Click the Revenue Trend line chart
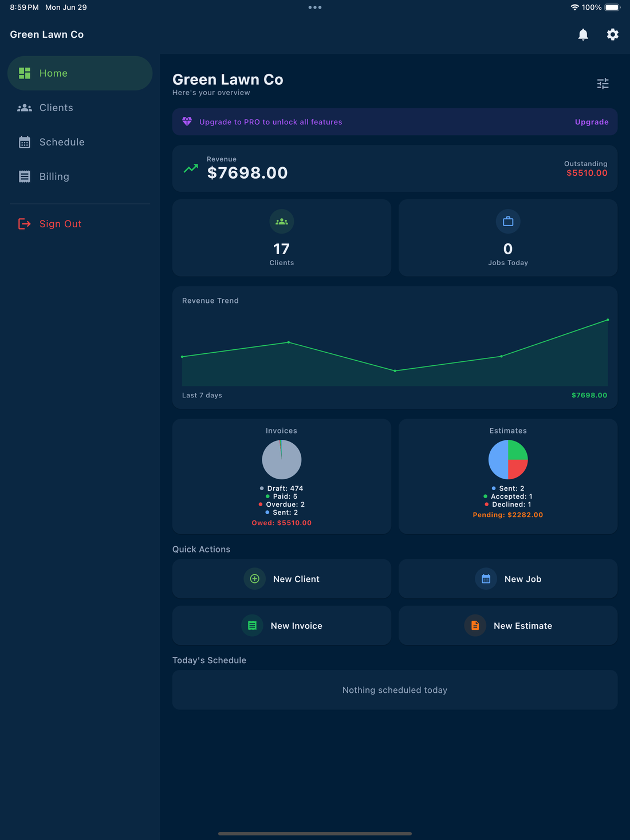The width and height of the screenshot is (630, 840). tap(395, 352)
